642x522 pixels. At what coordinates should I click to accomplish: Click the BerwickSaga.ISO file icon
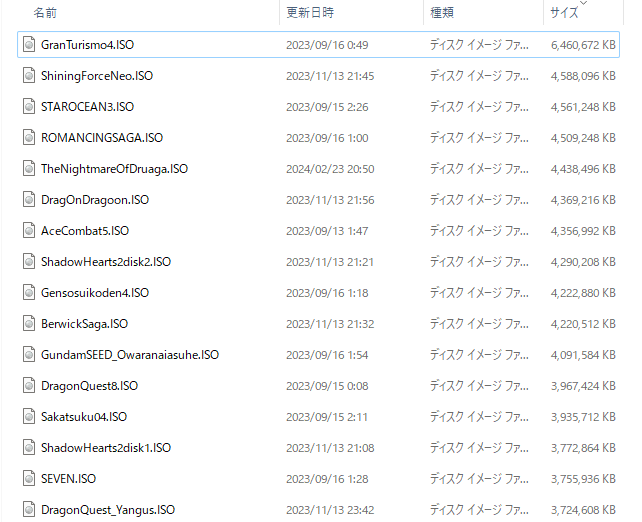pyautogui.click(x=31, y=324)
